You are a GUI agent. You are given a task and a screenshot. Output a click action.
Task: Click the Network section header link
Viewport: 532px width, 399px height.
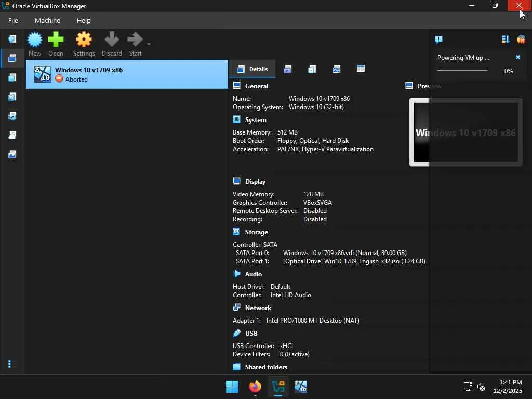click(x=258, y=308)
